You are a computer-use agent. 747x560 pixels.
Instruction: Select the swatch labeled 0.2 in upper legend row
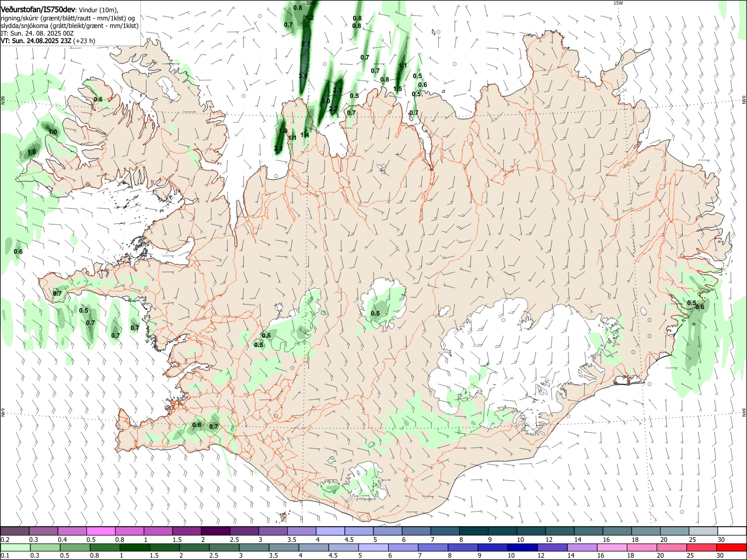[x=15, y=531]
